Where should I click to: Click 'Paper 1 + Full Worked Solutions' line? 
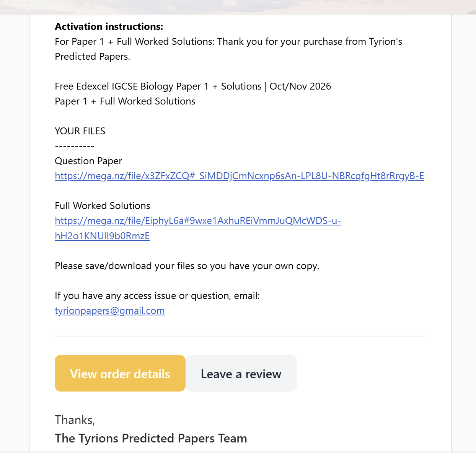(125, 101)
